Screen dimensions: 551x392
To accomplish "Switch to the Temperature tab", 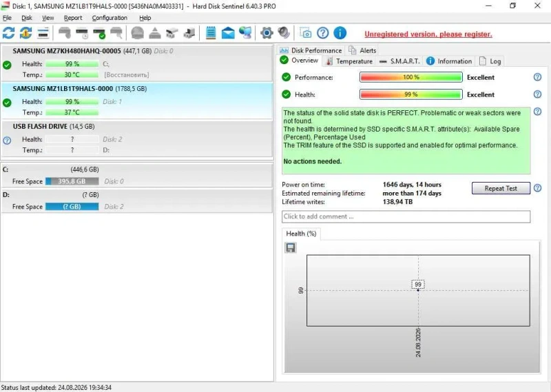I will pyautogui.click(x=349, y=61).
